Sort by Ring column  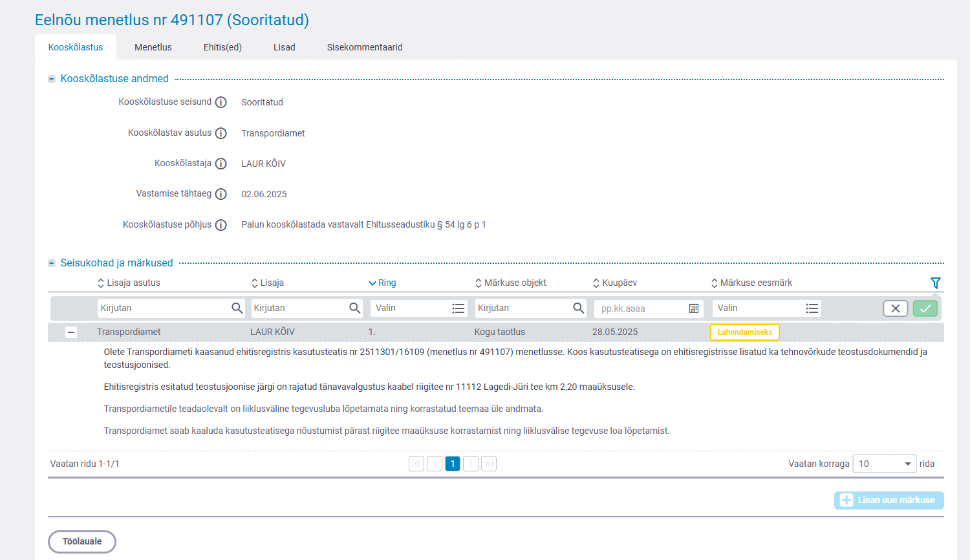382,283
